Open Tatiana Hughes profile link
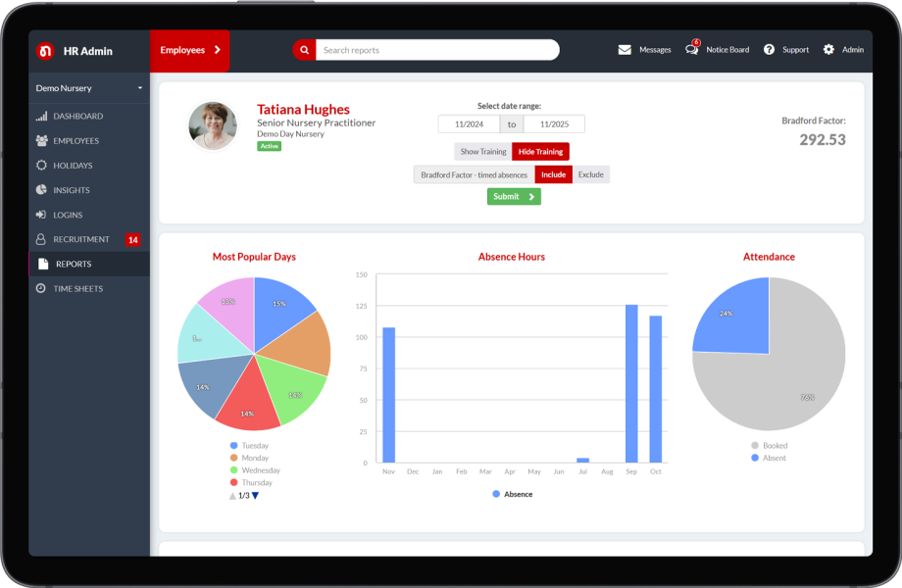This screenshot has height=588, width=902. [303, 109]
